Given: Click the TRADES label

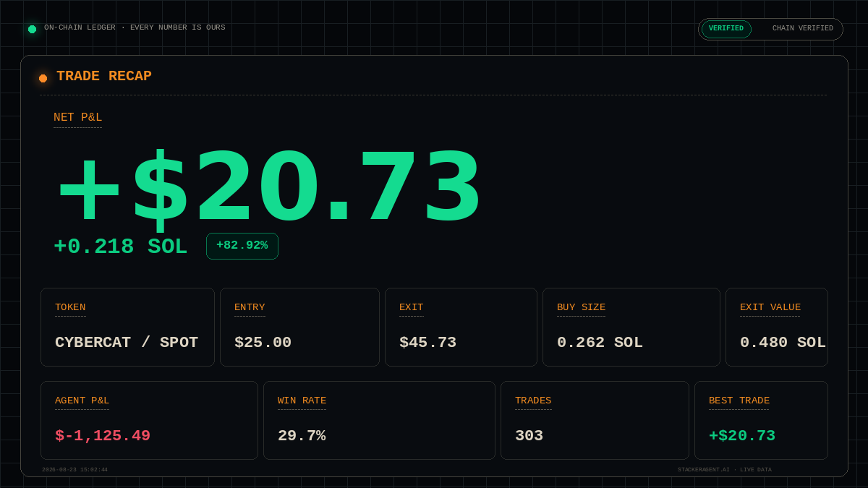Looking at the screenshot, I should (x=533, y=401).
